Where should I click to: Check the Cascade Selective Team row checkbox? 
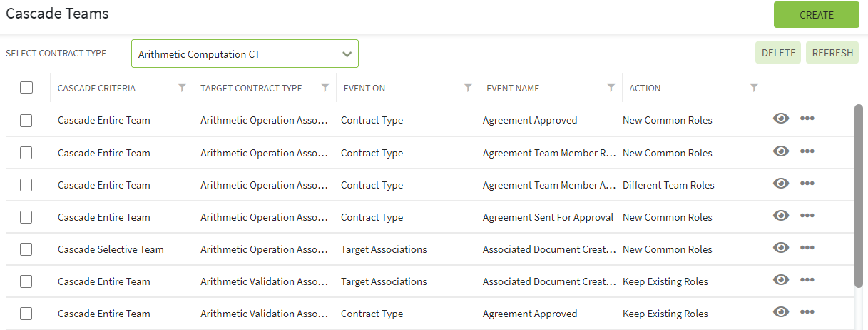tap(26, 249)
